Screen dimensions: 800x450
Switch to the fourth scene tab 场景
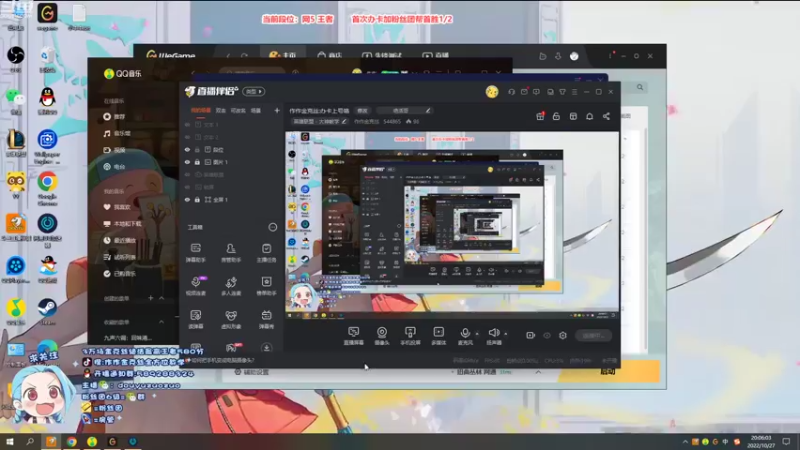[x=256, y=110]
